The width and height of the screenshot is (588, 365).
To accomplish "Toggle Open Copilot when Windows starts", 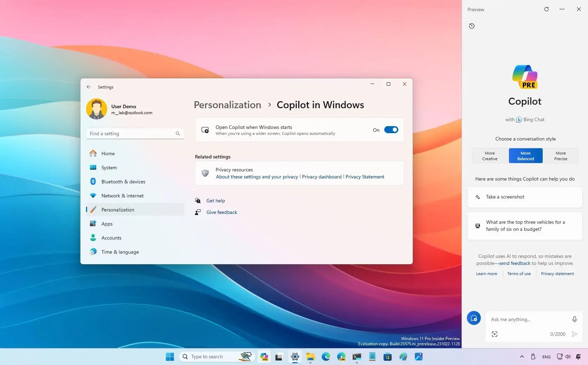I will point(391,130).
